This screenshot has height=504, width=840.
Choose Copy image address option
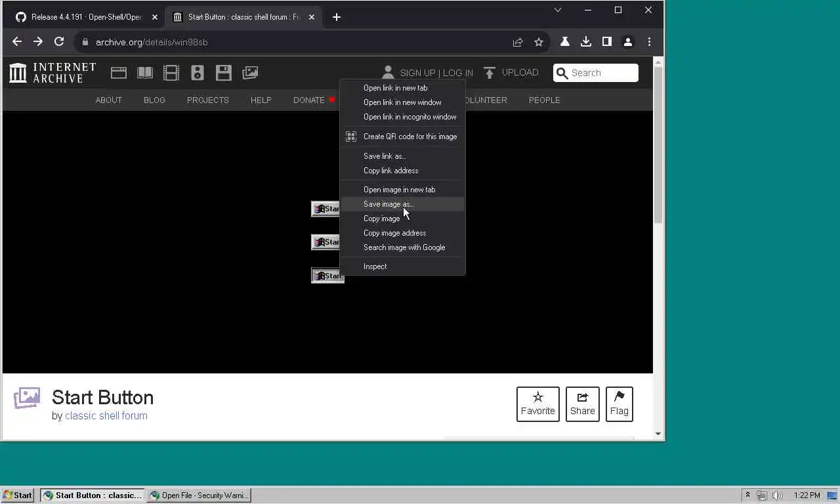pos(402,233)
